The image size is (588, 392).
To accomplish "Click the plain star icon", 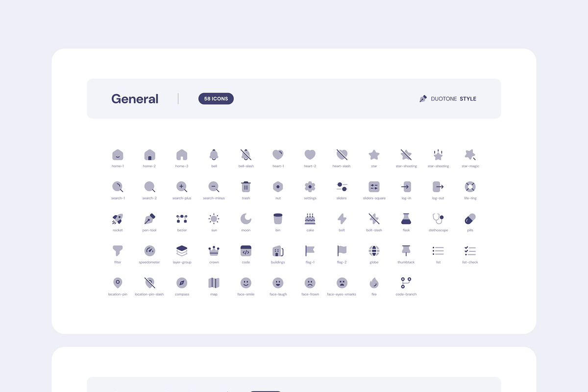I will tap(374, 155).
